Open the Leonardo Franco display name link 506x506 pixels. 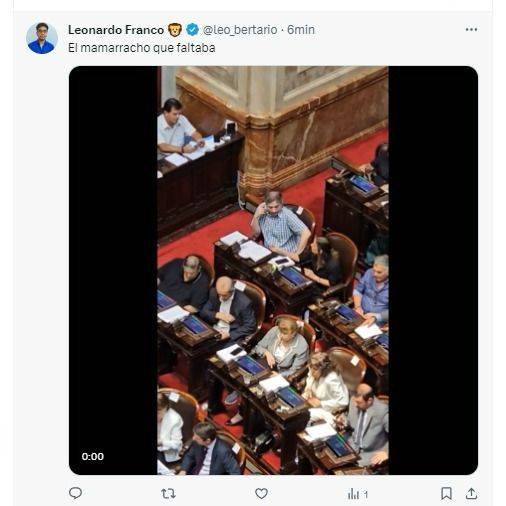pos(116,30)
